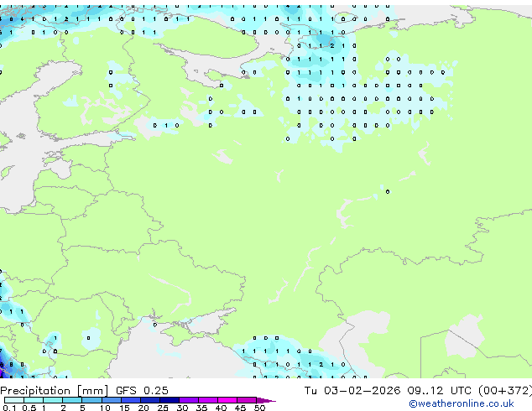The width and height of the screenshot is (532, 411).
Task: Pick the purple legend swatch between 30 and 35
Action: coord(189,400)
